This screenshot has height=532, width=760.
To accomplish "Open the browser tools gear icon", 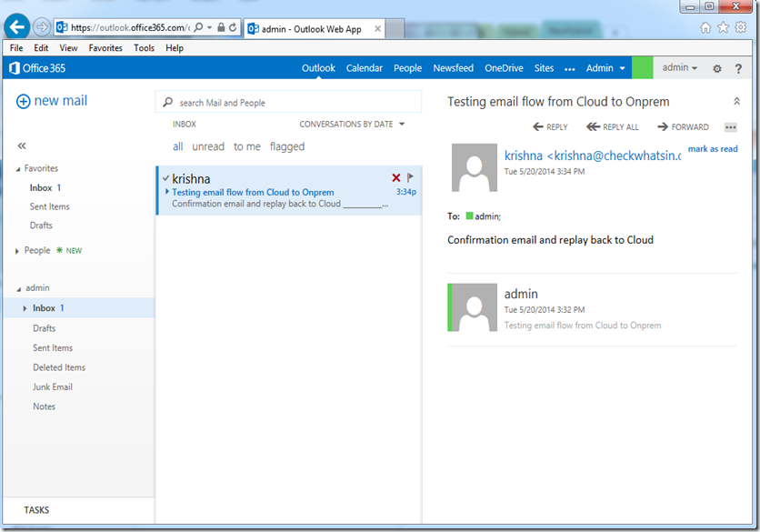I will point(741,27).
